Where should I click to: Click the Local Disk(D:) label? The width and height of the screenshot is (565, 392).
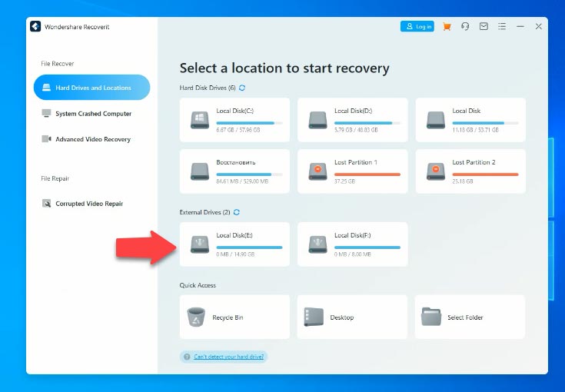pos(353,111)
